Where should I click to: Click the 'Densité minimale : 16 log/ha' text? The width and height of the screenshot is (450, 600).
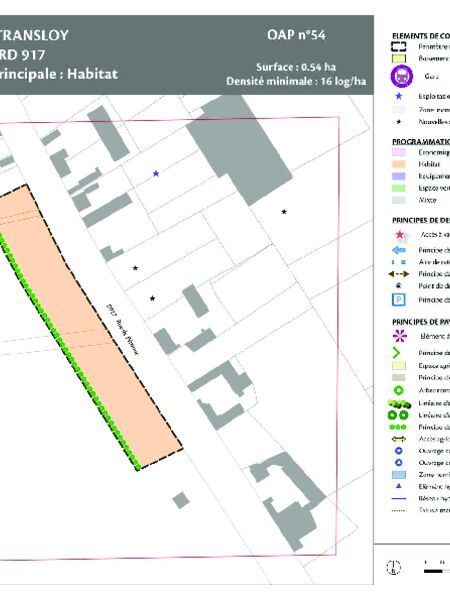pos(296,81)
